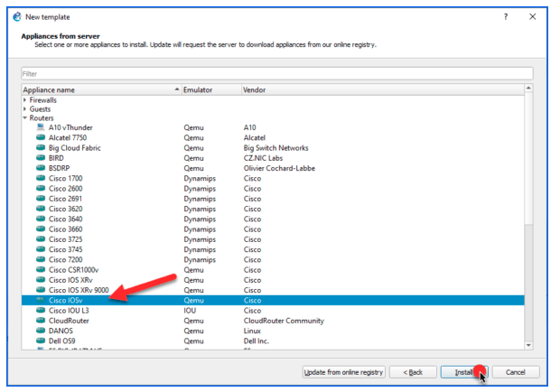Select the CloudRouter appliance icon
Image resolution: width=560 pixels, height=392 pixels.
pos(41,321)
